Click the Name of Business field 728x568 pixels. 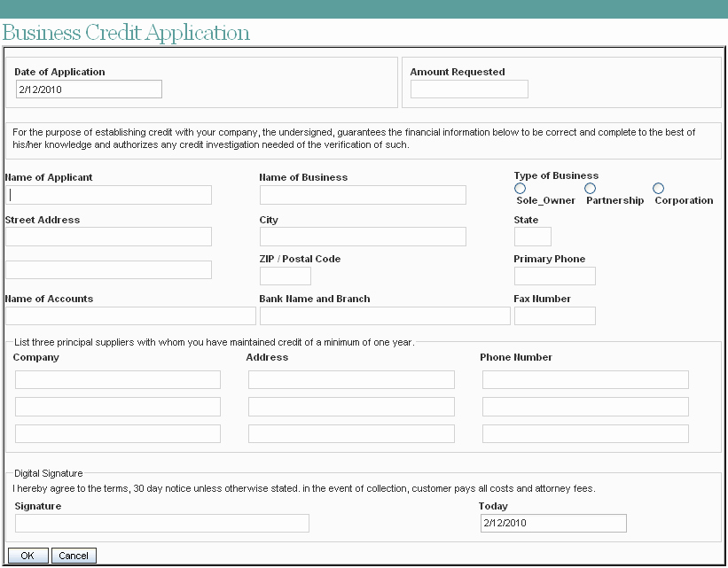(363, 195)
